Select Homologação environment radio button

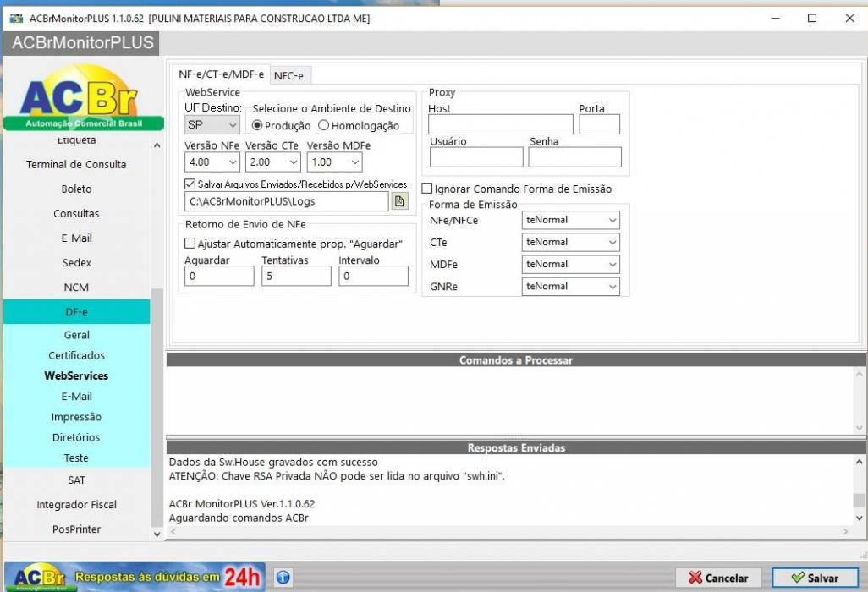(x=324, y=126)
